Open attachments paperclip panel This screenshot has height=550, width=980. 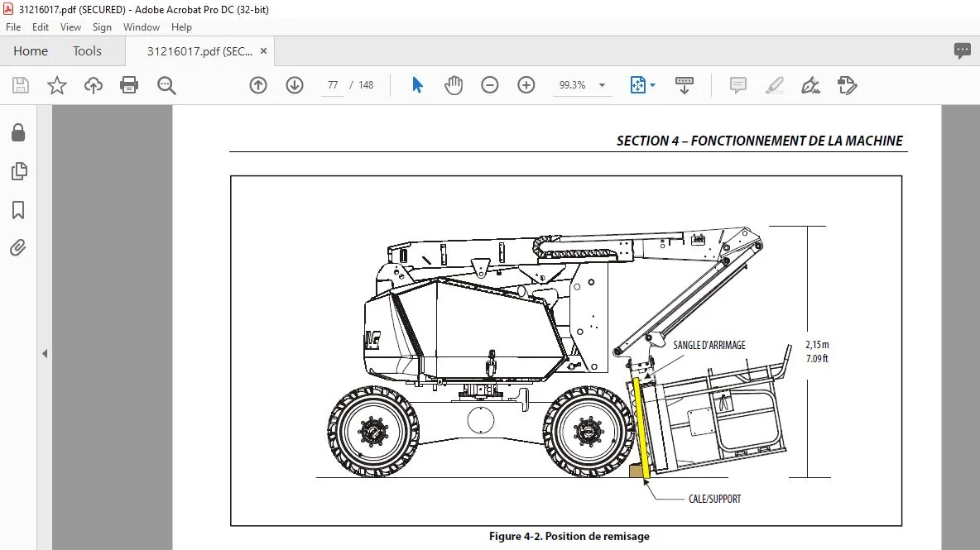click(x=18, y=248)
